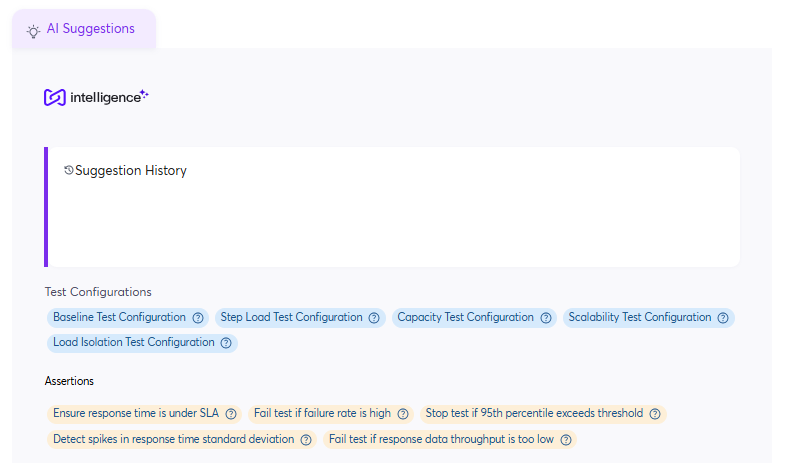
Task: Select Baseline Test Configuration suggestion
Action: coord(119,318)
